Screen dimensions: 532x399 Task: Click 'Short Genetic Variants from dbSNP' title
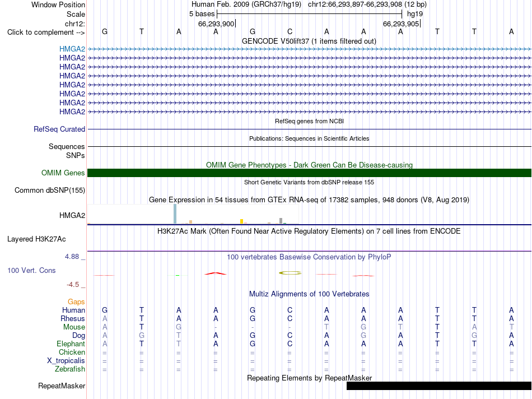coord(309,182)
